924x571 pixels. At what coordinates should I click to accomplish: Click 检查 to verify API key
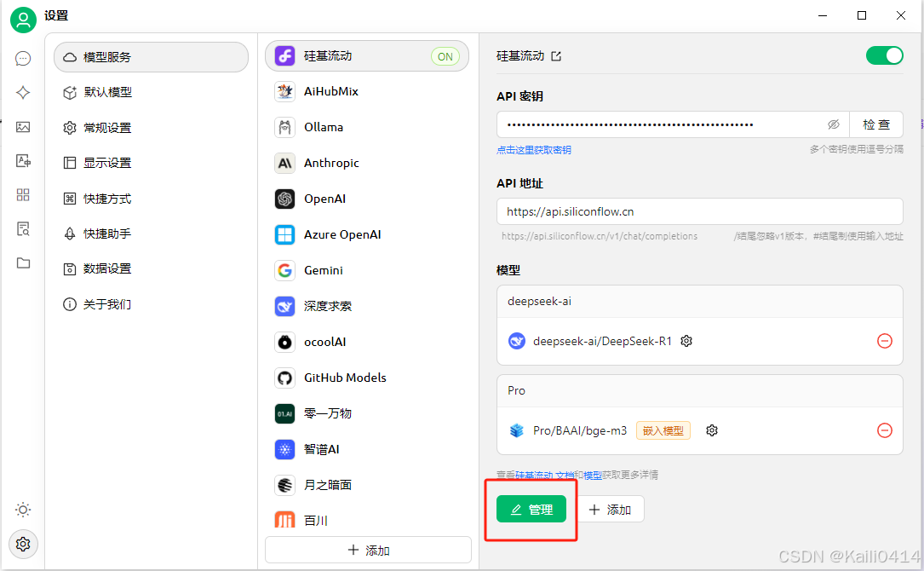coord(876,124)
